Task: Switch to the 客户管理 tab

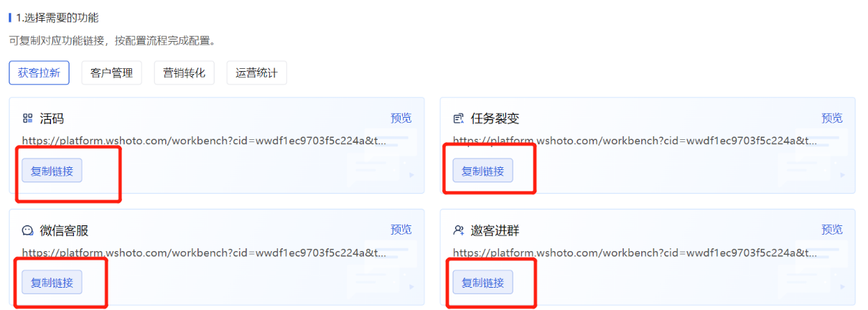Action: [x=112, y=72]
